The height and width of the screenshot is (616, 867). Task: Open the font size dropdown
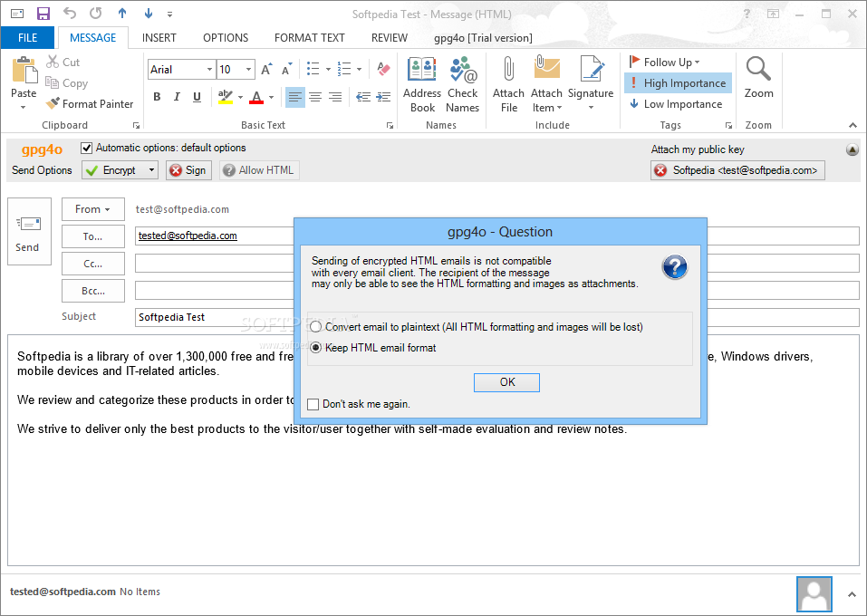(249, 70)
